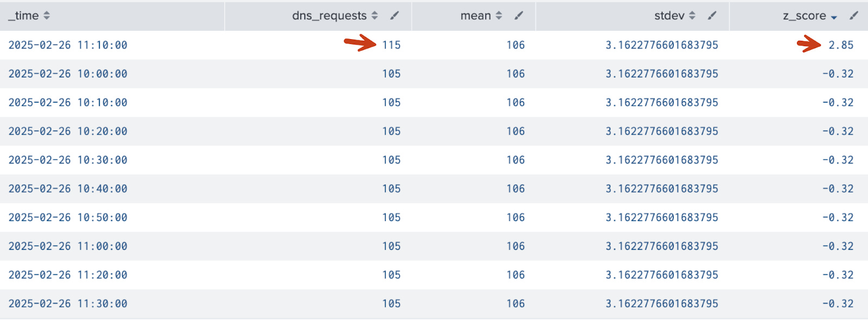
Task: Toggle the mean column sort arrows
Action: 499,16
